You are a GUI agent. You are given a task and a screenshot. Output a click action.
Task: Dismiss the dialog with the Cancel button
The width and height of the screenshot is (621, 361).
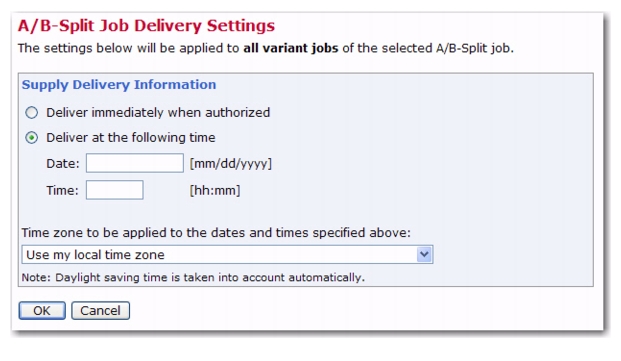pyautogui.click(x=101, y=311)
